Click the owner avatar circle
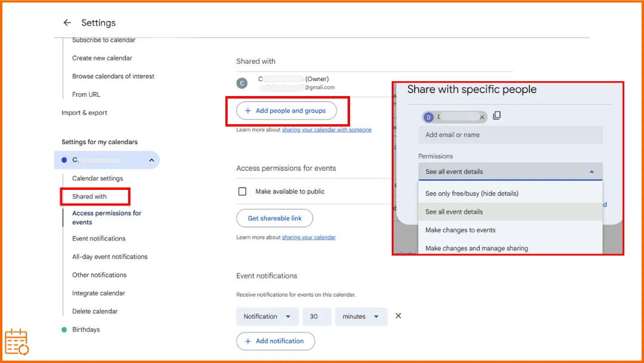The image size is (644, 363). point(242,83)
